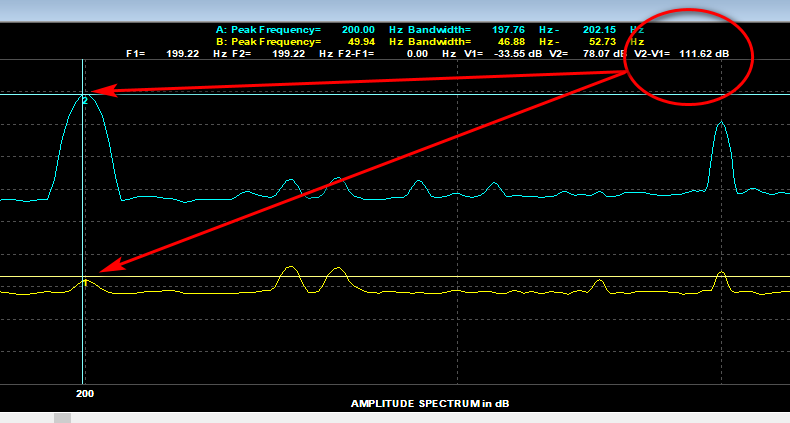This screenshot has width=790, height=423.
Task: Click the 200 frequency axis label
Action: 85,394
